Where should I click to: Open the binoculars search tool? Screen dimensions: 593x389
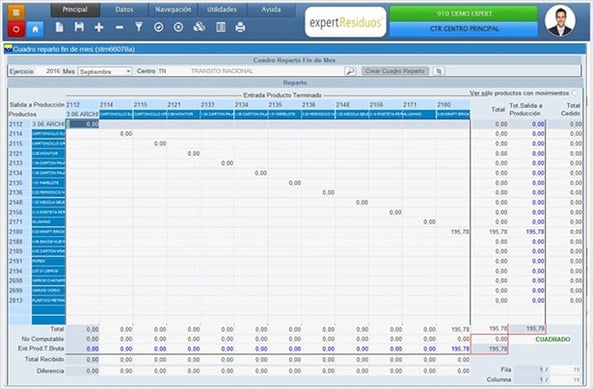(x=199, y=27)
